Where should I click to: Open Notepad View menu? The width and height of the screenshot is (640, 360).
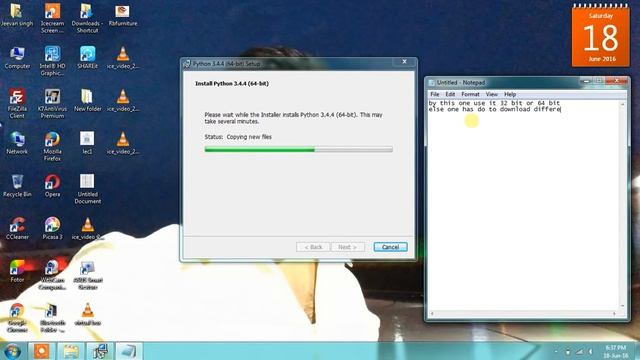click(x=491, y=94)
